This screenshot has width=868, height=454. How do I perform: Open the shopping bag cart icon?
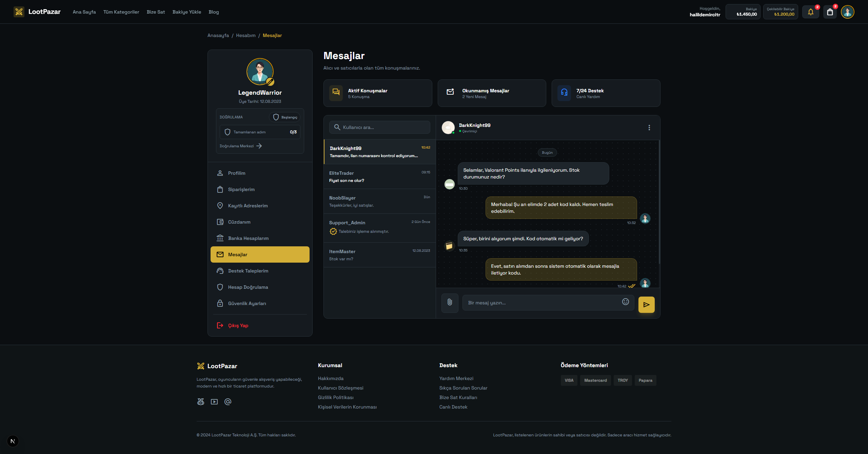(830, 12)
